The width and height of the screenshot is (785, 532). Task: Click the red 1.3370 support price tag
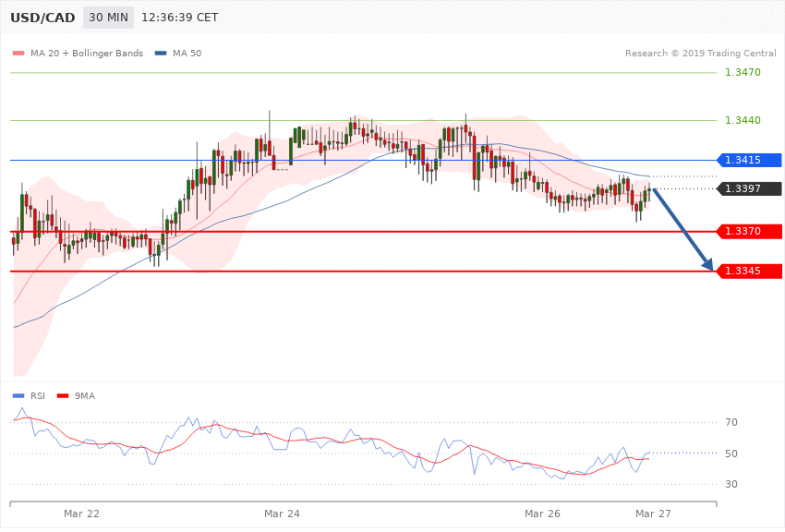pyautogui.click(x=750, y=231)
